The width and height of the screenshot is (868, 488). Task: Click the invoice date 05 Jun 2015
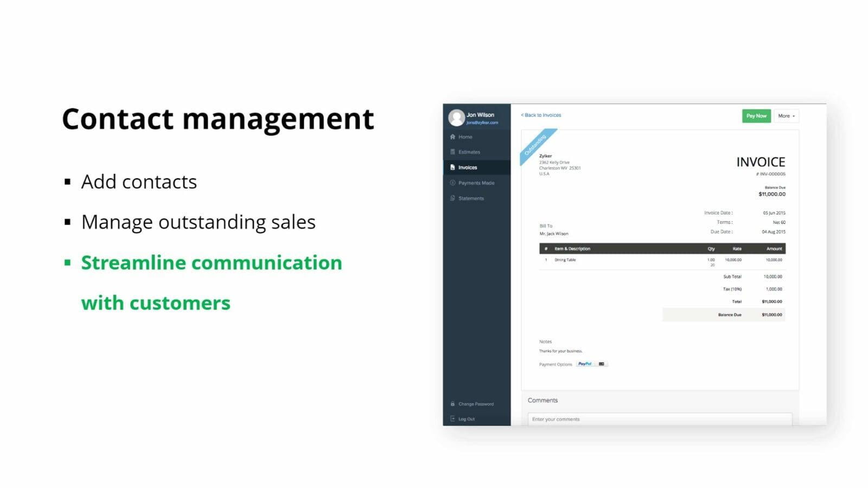pos(774,213)
